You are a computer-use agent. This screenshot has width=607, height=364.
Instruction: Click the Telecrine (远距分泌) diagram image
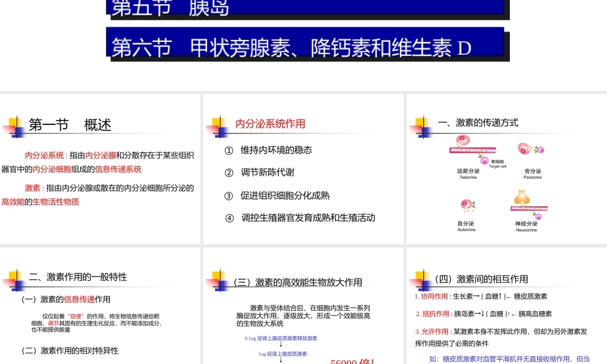(472, 150)
